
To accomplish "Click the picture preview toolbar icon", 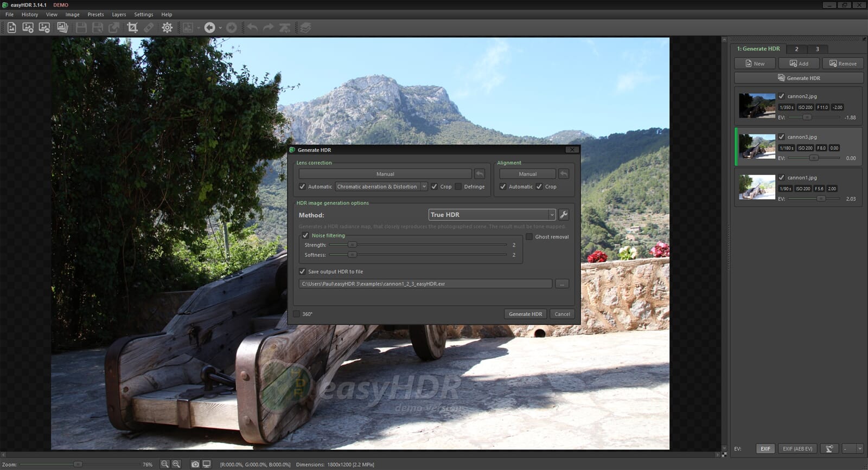I will click(188, 28).
